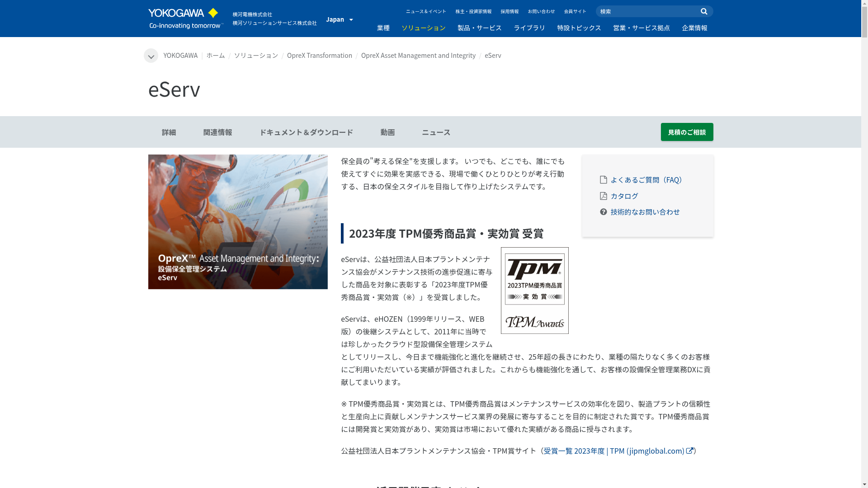Switch to the ニュース tab
Image resolution: width=868 pixels, height=488 pixels.
click(x=436, y=132)
